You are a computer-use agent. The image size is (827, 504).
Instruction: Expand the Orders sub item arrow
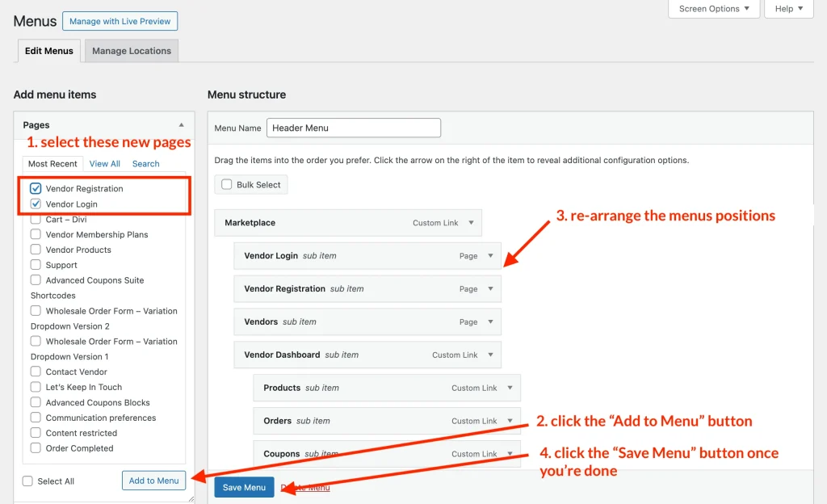point(510,421)
